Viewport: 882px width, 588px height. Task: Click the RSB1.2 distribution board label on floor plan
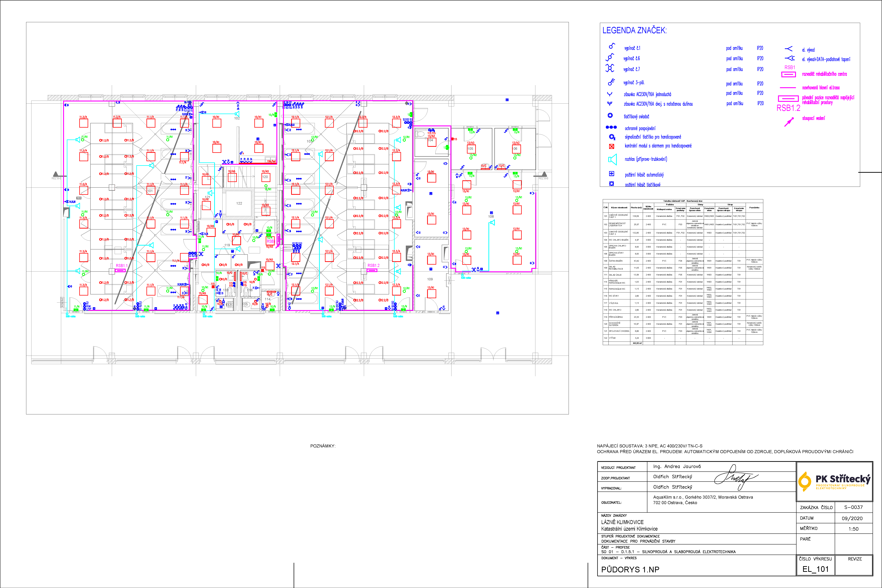click(x=373, y=265)
